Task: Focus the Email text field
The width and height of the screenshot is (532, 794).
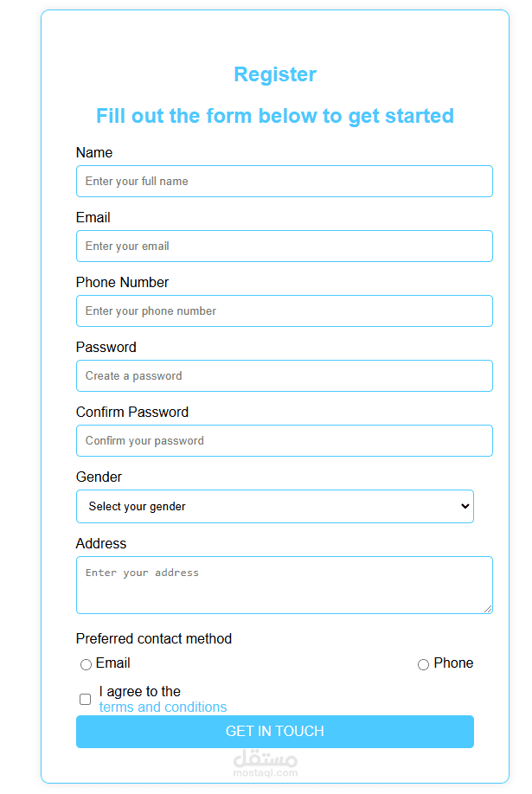Action: pyautogui.click(x=284, y=247)
